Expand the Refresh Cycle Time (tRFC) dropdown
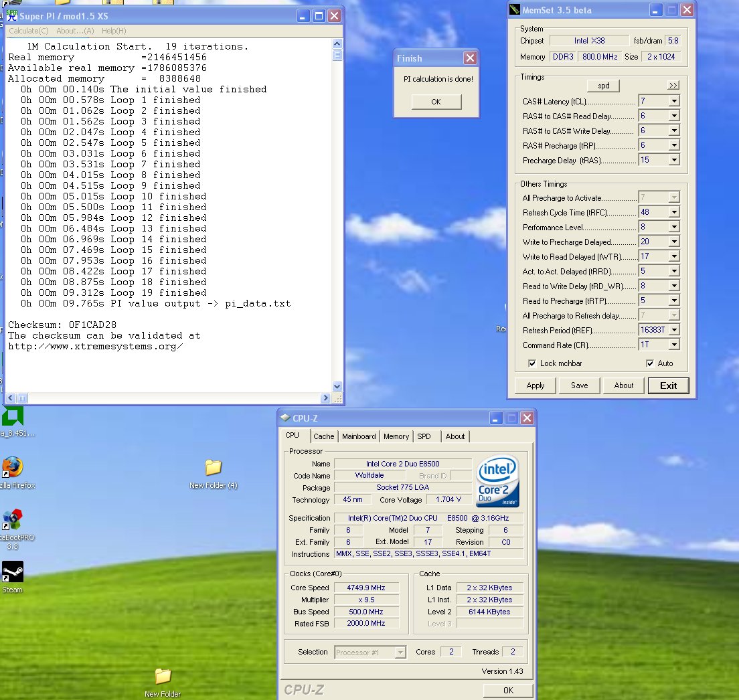The image size is (739, 700). (x=673, y=212)
